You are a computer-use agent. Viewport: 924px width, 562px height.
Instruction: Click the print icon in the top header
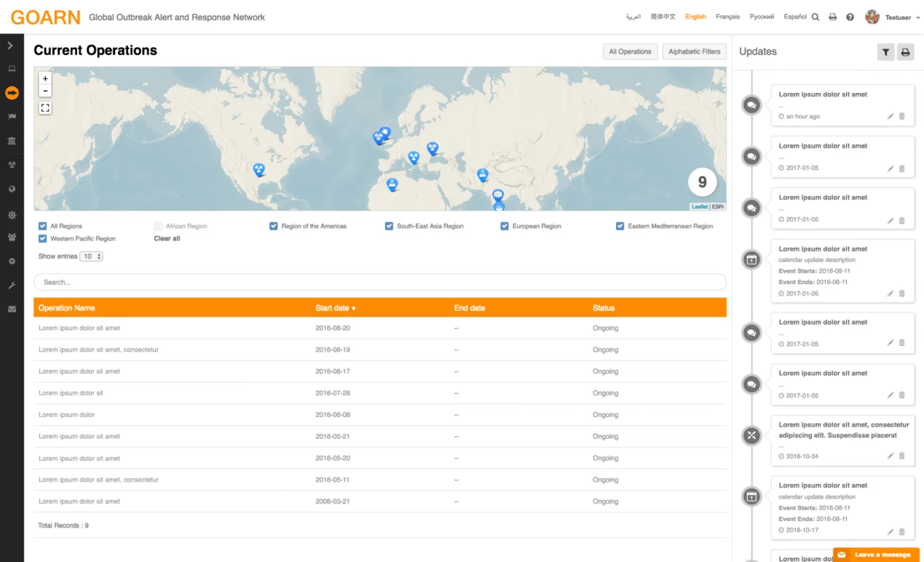[833, 17]
